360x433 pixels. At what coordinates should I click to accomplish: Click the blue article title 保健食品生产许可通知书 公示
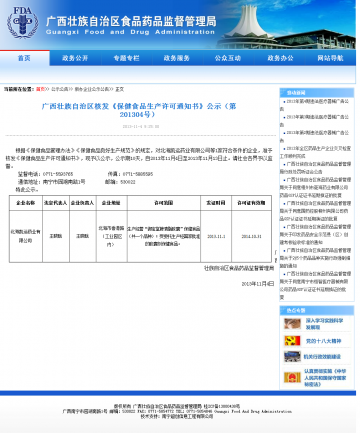click(x=139, y=110)
